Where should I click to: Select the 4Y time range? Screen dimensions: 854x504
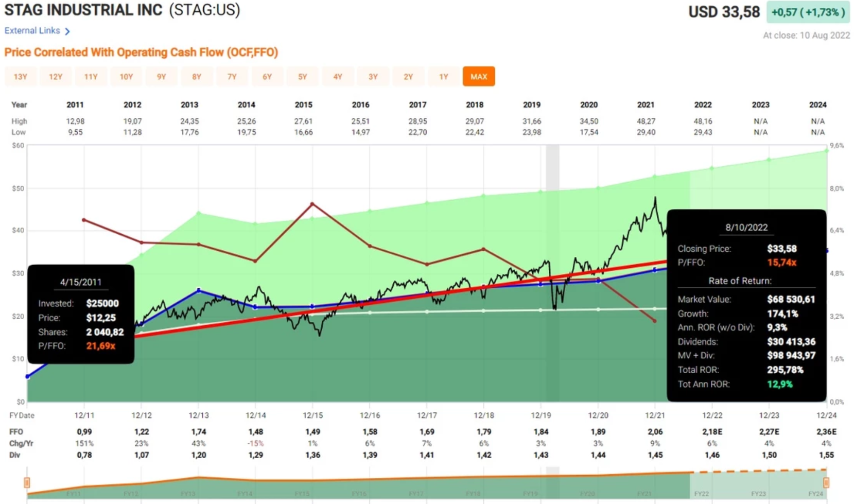[338, 76]
